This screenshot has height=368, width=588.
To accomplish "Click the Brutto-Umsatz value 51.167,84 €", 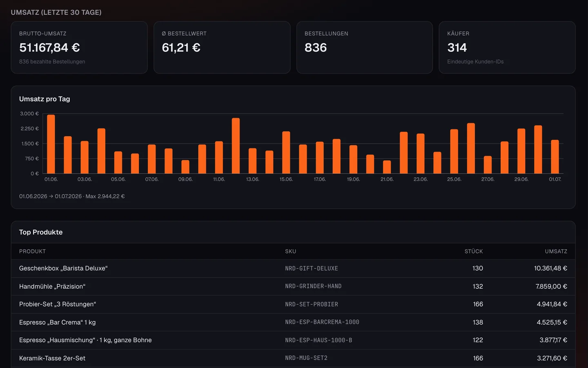I will point(49,48).
